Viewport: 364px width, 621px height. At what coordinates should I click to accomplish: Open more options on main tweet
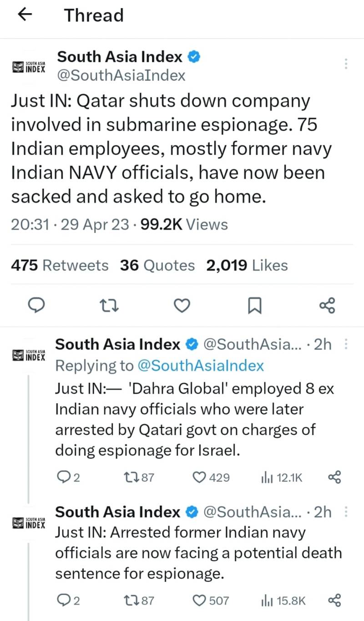(x=346, y=64)
